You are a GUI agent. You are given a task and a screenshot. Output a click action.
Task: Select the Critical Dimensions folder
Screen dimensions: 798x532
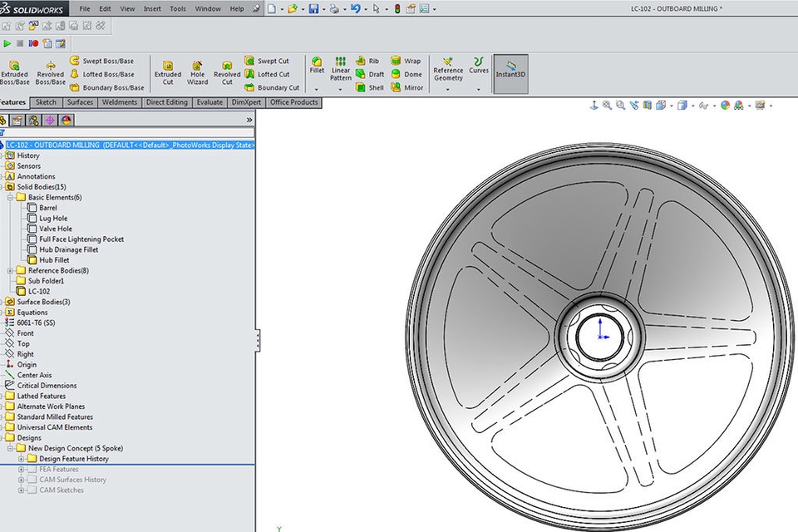[x=47, y=386]
